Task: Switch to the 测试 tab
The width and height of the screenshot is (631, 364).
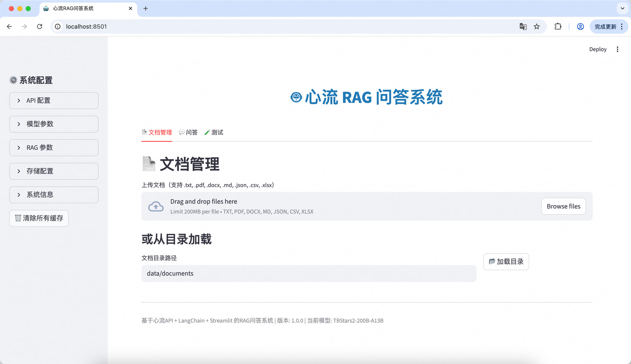Action: 214,132
